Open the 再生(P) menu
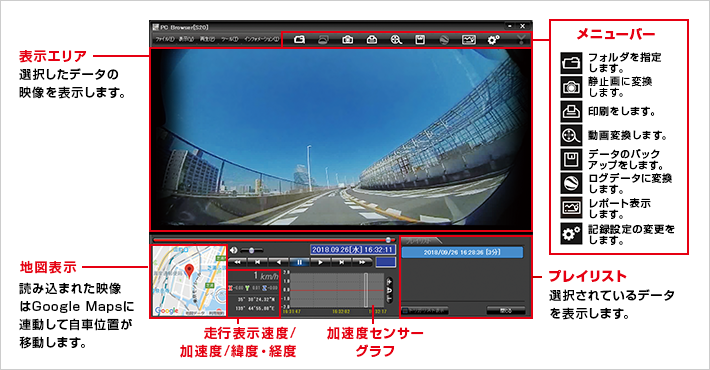Viewport: 710px width, 370px height. tap(207, 40)
